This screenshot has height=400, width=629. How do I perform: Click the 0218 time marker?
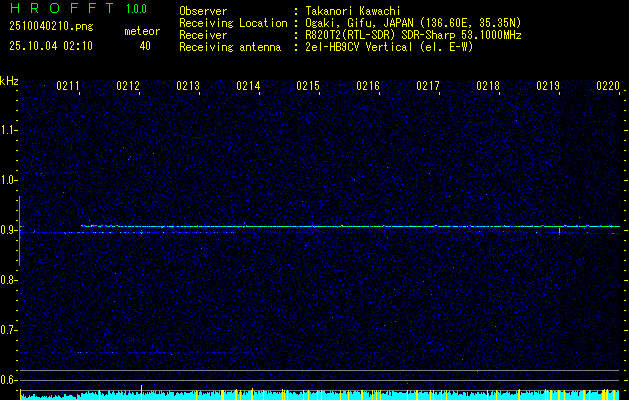pos(488,86)
